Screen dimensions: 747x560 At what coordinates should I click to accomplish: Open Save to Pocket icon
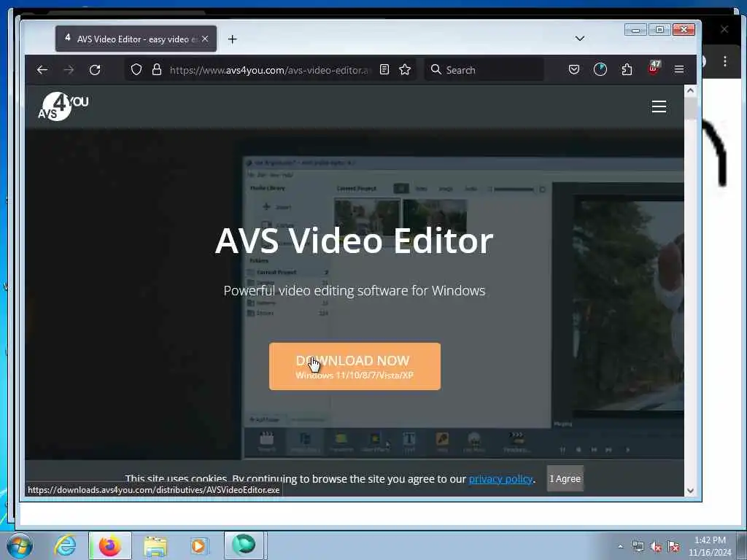click(x=574, y=70)
